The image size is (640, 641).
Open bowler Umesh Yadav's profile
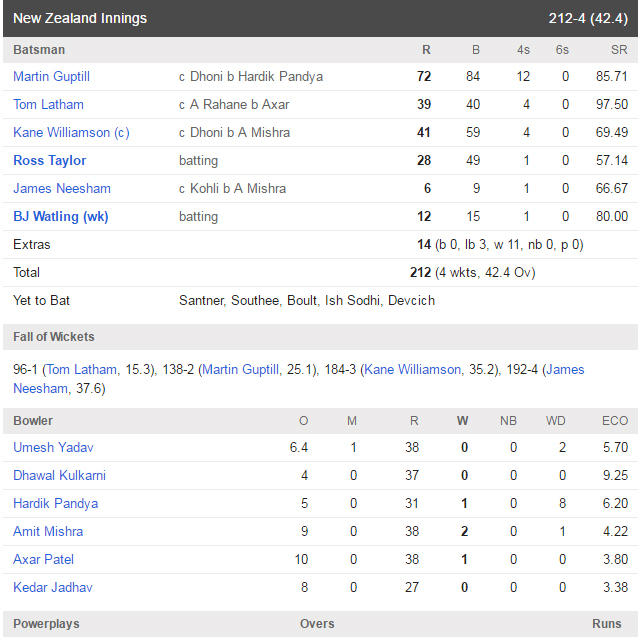click(x=53, y=447)
